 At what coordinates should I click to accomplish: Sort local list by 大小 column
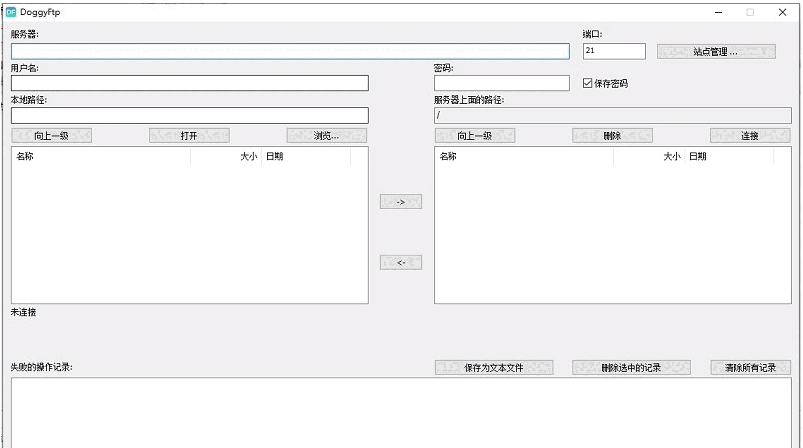click(226, 156)
